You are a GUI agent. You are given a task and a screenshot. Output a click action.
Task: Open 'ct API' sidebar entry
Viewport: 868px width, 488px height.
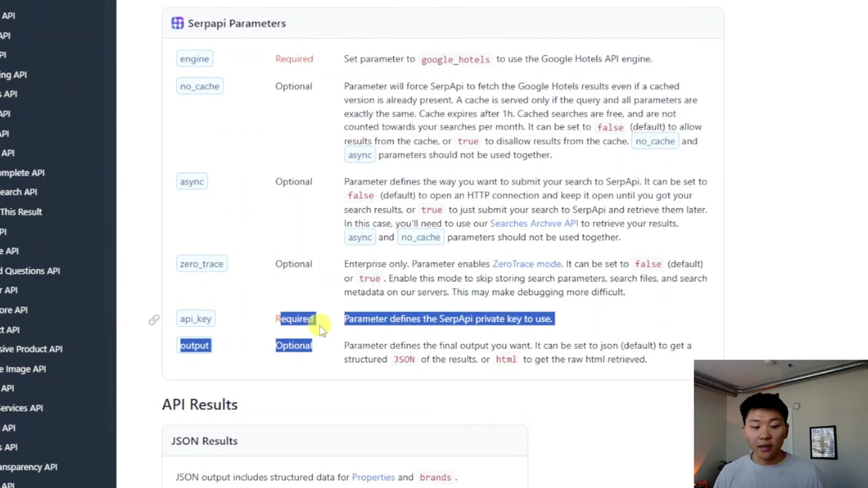[x=10, y=330]
